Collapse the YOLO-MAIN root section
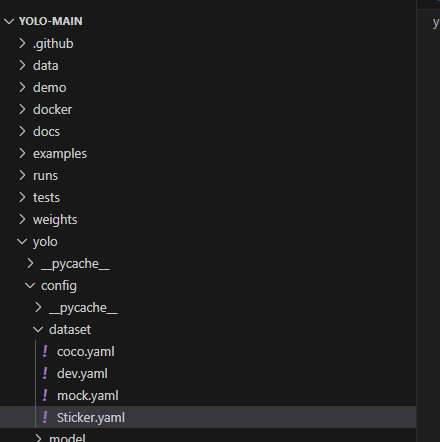The height and width of the screenshot is (442, 440). 9,22
